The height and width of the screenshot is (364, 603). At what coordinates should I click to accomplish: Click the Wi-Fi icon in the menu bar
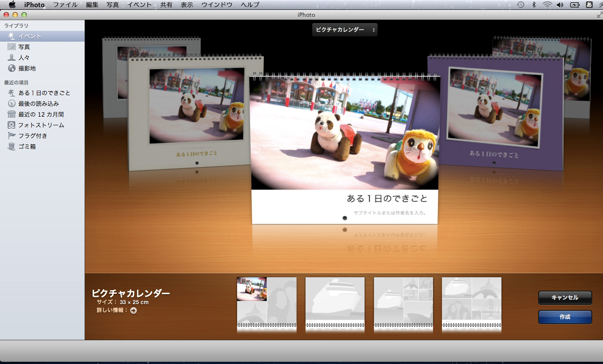(547, 5)
